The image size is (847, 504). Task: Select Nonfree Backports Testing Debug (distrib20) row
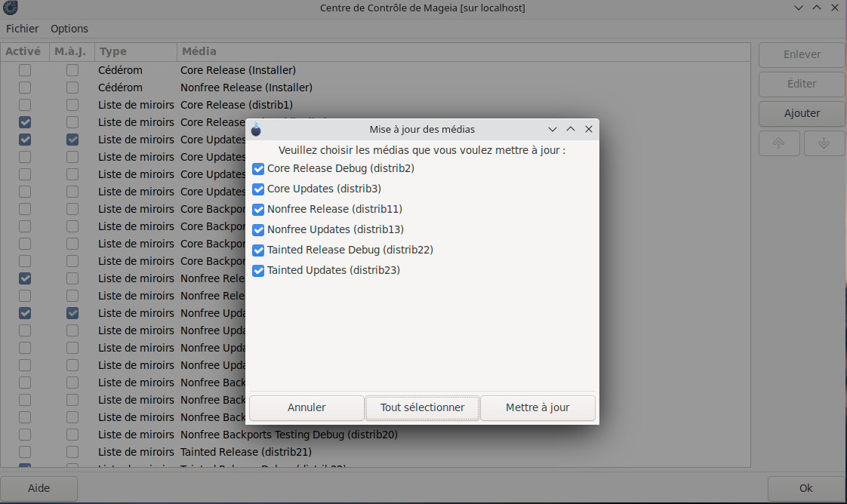(x=375, y=435)
